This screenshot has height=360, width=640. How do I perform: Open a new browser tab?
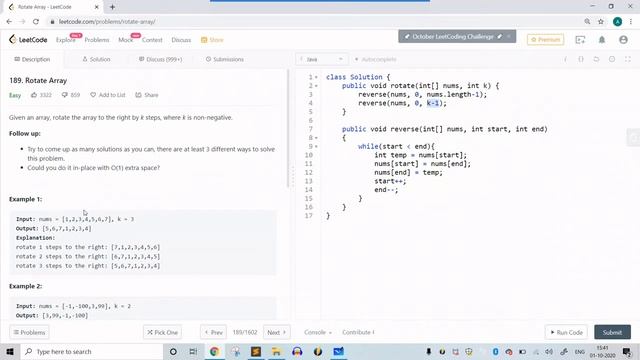(112, 7)
